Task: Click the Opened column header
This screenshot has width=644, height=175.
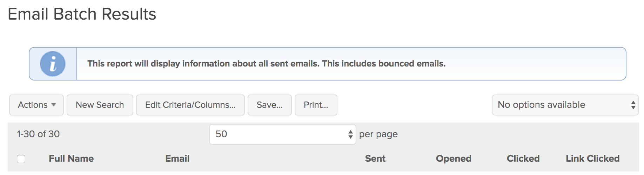Action: tap(453, 159)
